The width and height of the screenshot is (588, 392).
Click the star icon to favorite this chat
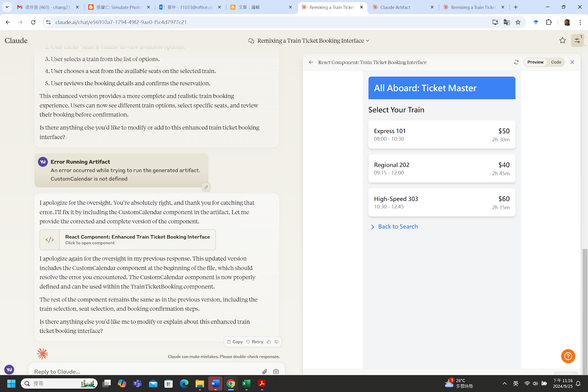562,40
